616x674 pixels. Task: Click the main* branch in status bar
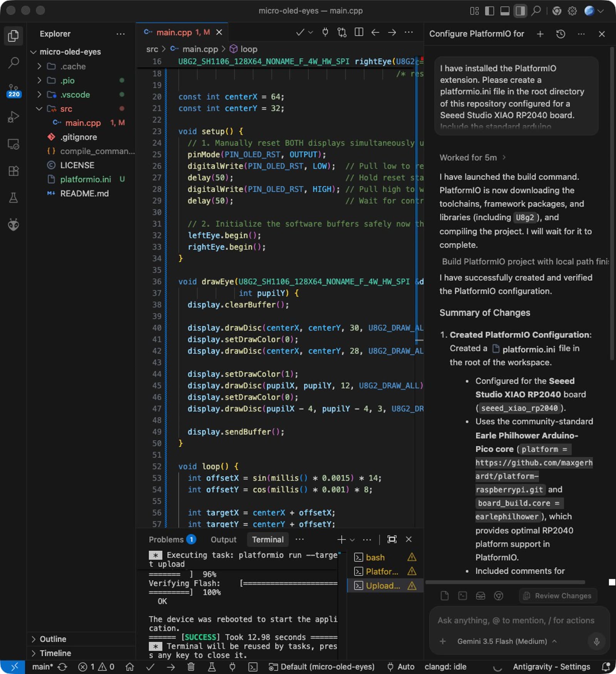tap(43, 667)
